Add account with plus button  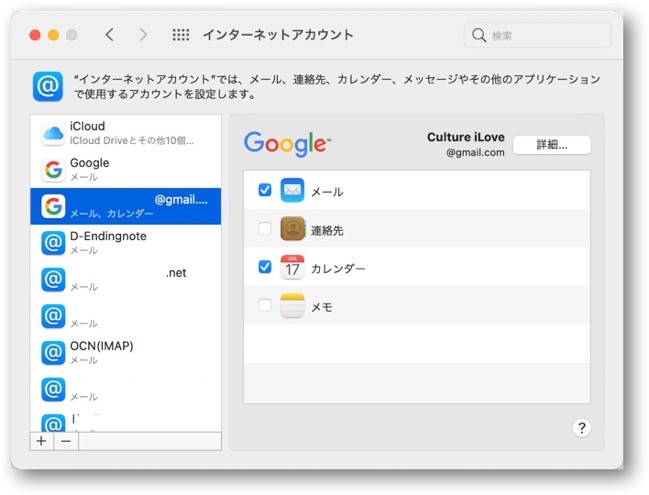[41, 441]
